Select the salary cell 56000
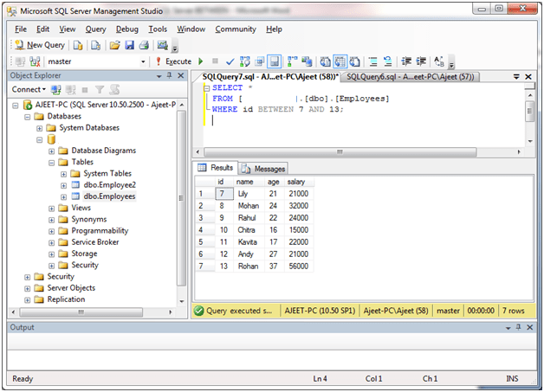This screenshot has height=392, width=544. [299, 267]
